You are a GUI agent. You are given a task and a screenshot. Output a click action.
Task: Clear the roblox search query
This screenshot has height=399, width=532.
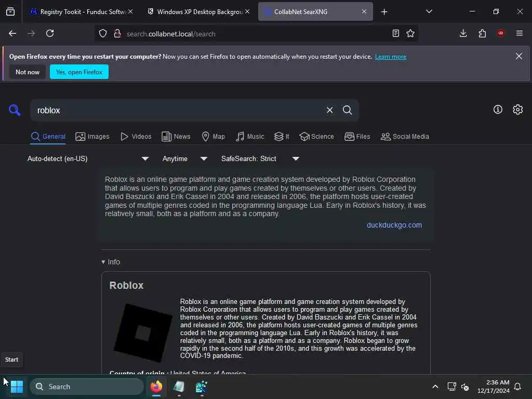tap(329, 110)
